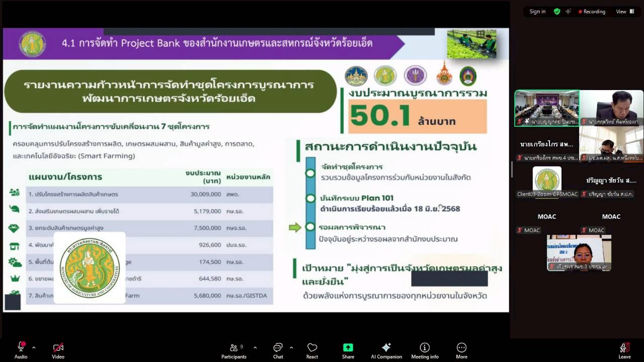This screenshot has height=362, width=644.
Task: Toggle the Recording indicator
Action: click(592, 11)
